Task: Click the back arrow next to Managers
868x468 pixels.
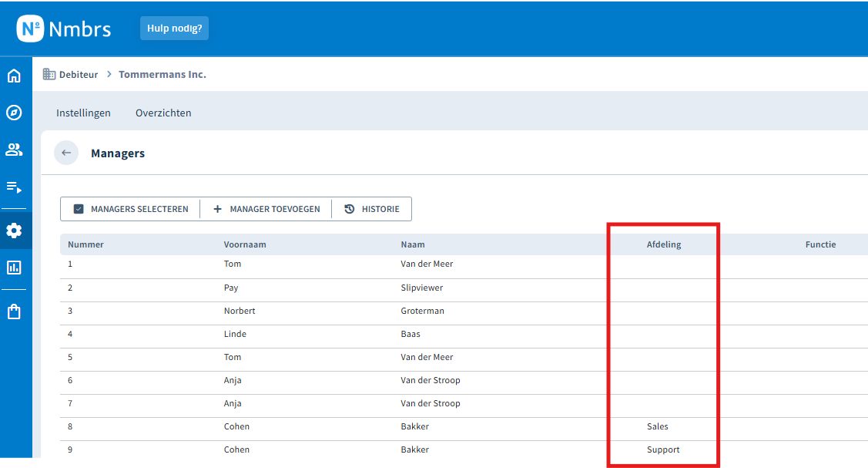Action: [x=66, y=153]
